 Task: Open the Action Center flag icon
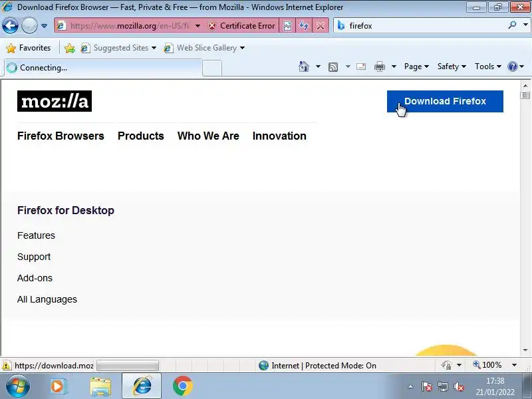426,386
